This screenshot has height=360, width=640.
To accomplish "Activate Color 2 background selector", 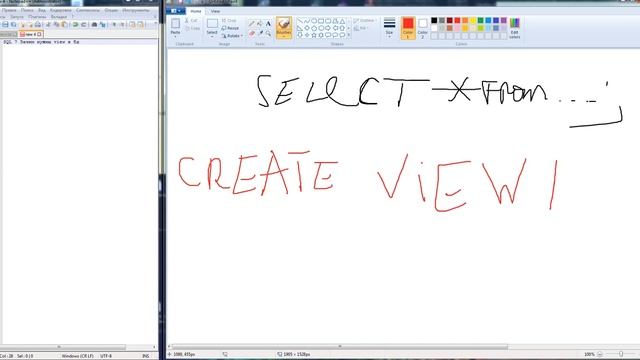I will (x=422, y=28).
